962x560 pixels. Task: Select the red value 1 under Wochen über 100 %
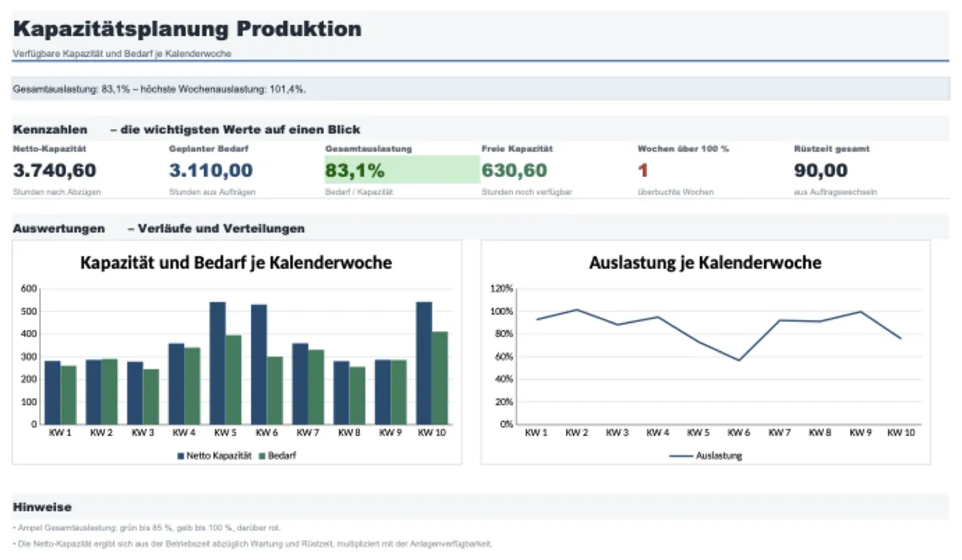(x=642, y=170)
